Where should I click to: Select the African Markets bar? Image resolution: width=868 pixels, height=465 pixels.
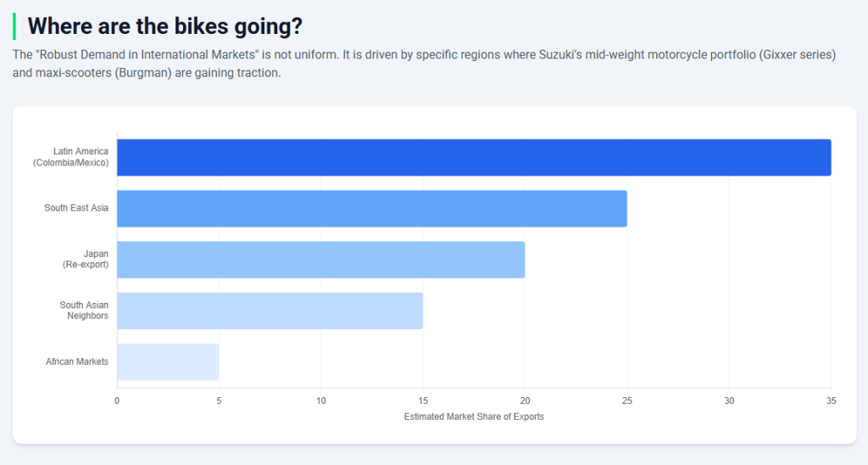coord(168,361)
